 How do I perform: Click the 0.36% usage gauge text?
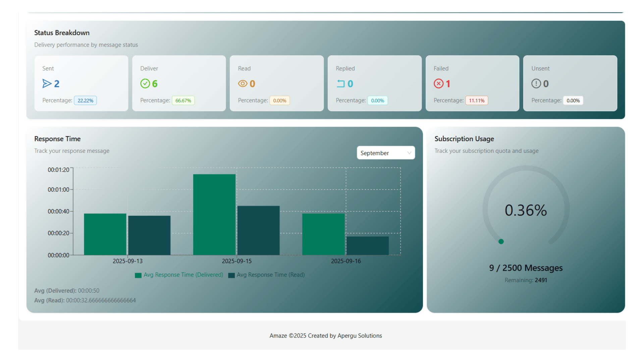(x=526, y=210)
